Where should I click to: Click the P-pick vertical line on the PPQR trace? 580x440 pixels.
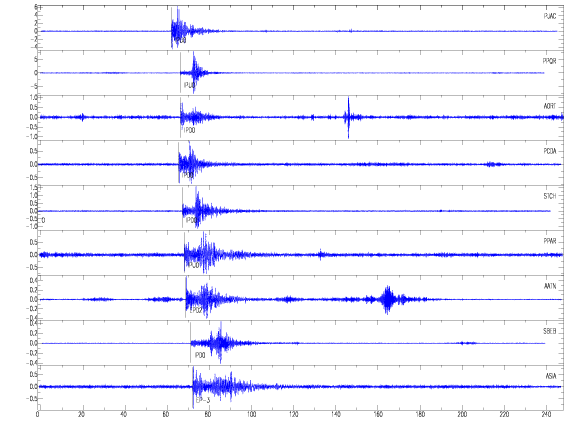pos(181,72)
